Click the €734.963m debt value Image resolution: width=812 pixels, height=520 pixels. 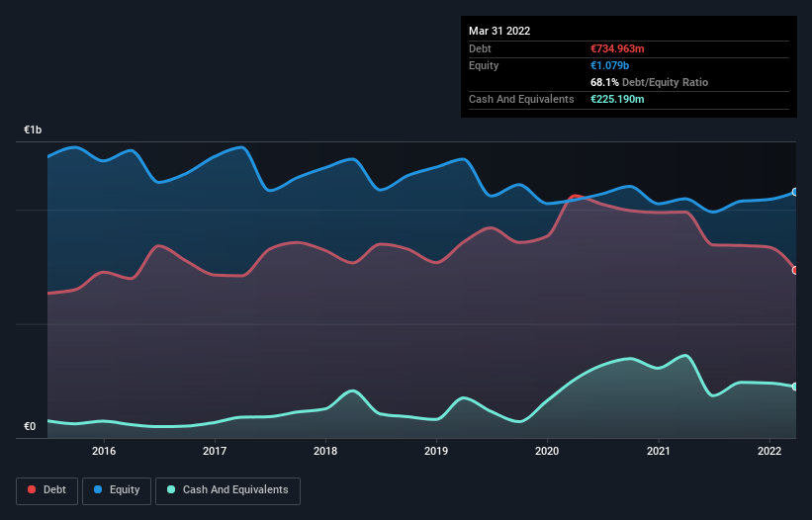click(x=617, y=48)
